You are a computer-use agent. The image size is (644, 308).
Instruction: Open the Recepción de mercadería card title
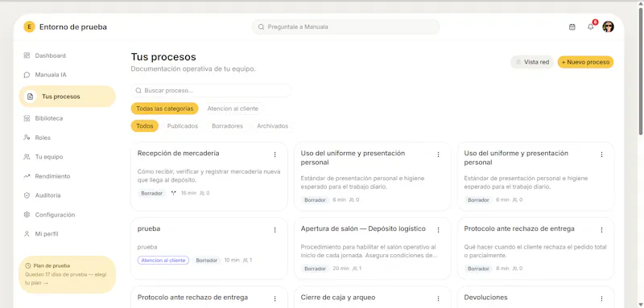[x=178, y=154]
